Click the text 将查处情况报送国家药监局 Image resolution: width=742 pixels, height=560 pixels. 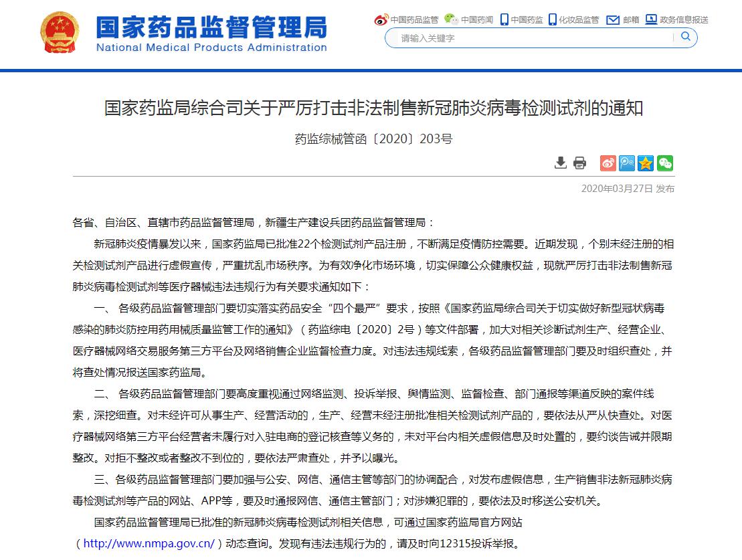[136, 372]
